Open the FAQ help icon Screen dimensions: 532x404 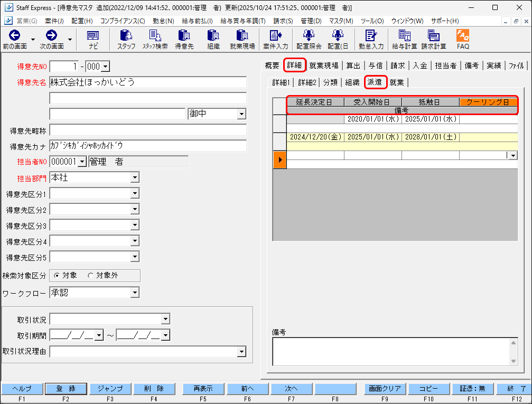click(x=462, y=39)
